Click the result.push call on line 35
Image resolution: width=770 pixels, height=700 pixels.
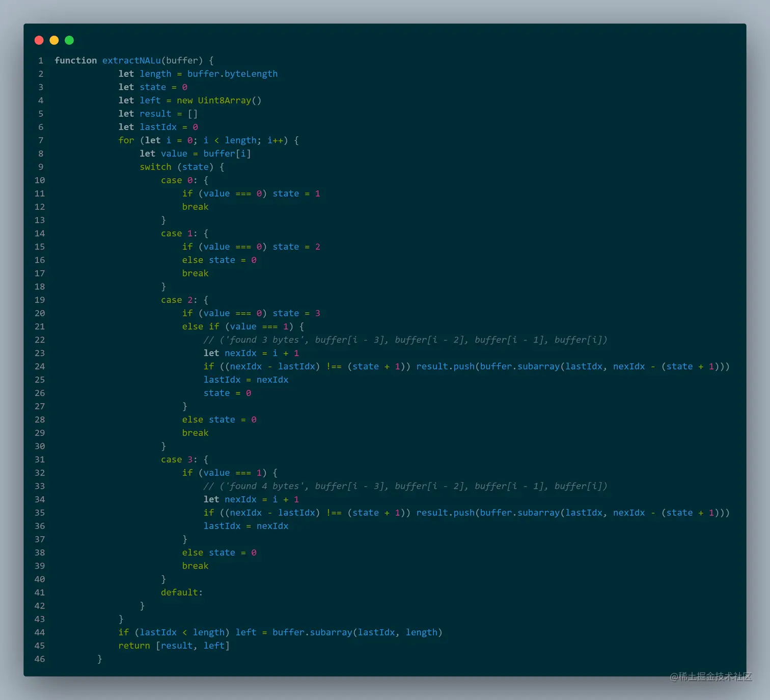pos(573,513)
